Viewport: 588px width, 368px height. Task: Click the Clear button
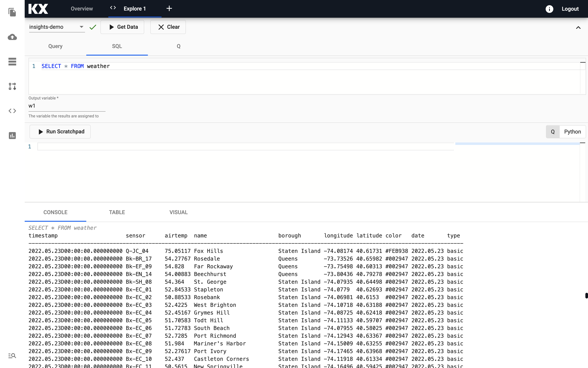coord(168,27)
